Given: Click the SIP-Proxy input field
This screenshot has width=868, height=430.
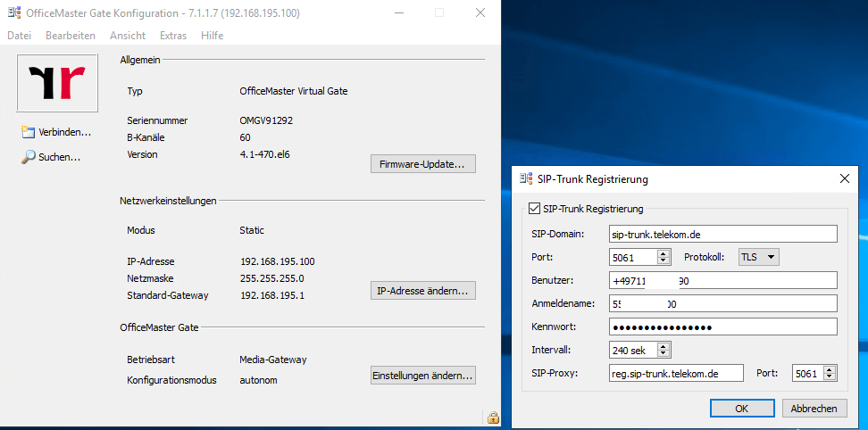Looking at the screenshot, I should tap(676, 373).
